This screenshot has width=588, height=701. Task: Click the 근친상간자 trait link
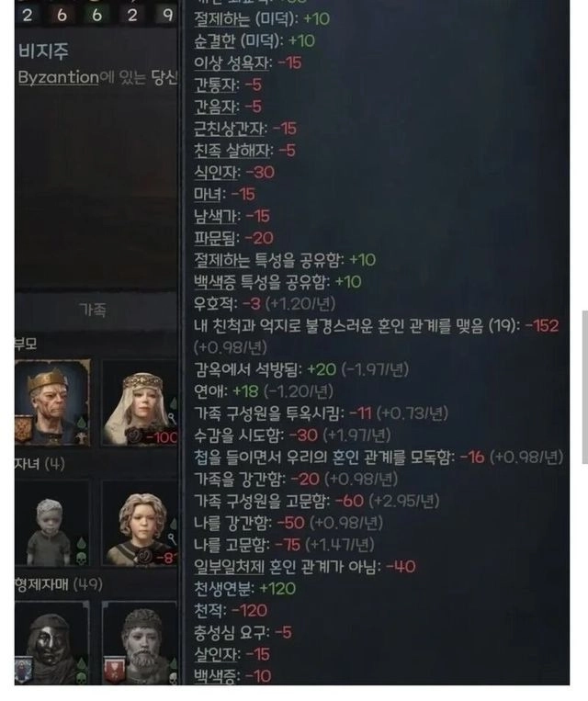point(231,129)
